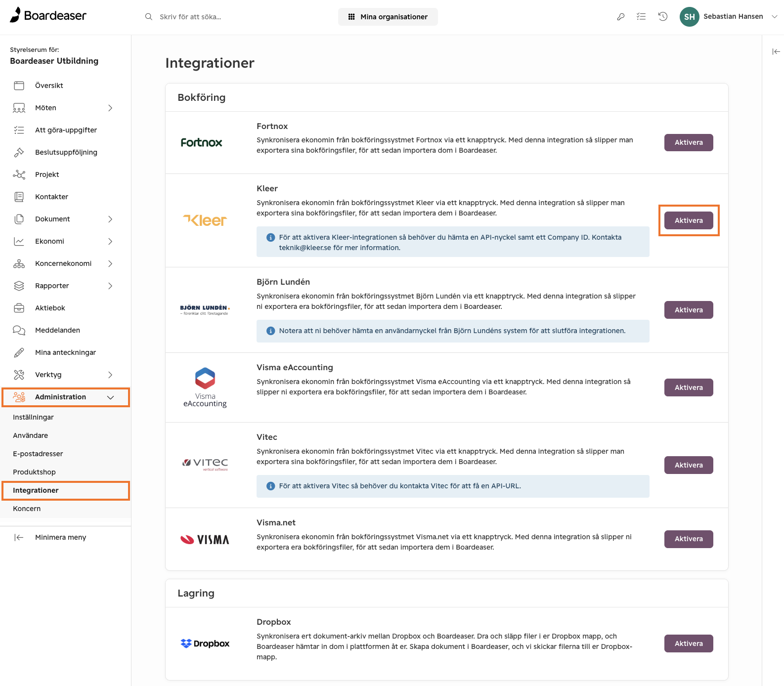
Task: Activate the Vitec integration
Action: coord(689,465)
